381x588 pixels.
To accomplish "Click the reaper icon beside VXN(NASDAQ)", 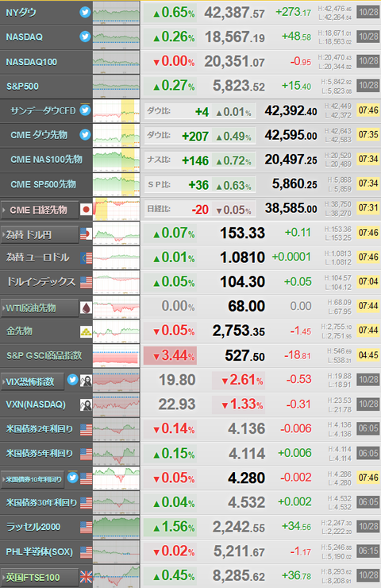I will point(87,405).
